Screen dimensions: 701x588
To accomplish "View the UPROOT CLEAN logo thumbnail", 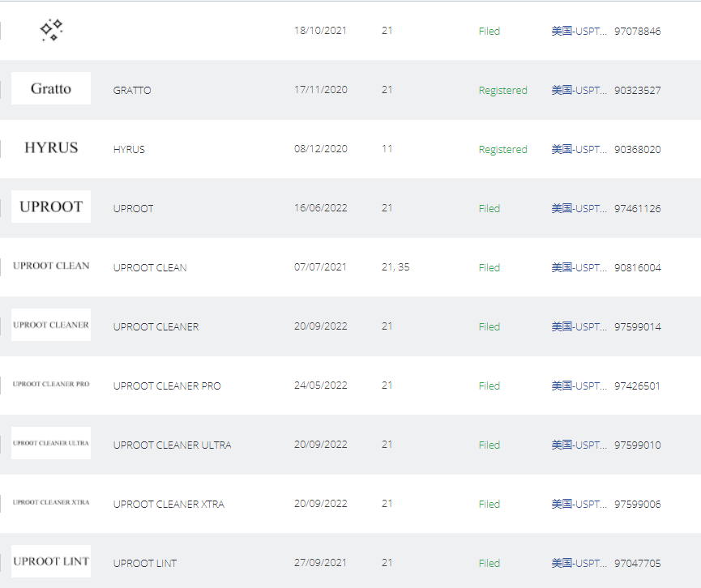I will pos(51,266).
